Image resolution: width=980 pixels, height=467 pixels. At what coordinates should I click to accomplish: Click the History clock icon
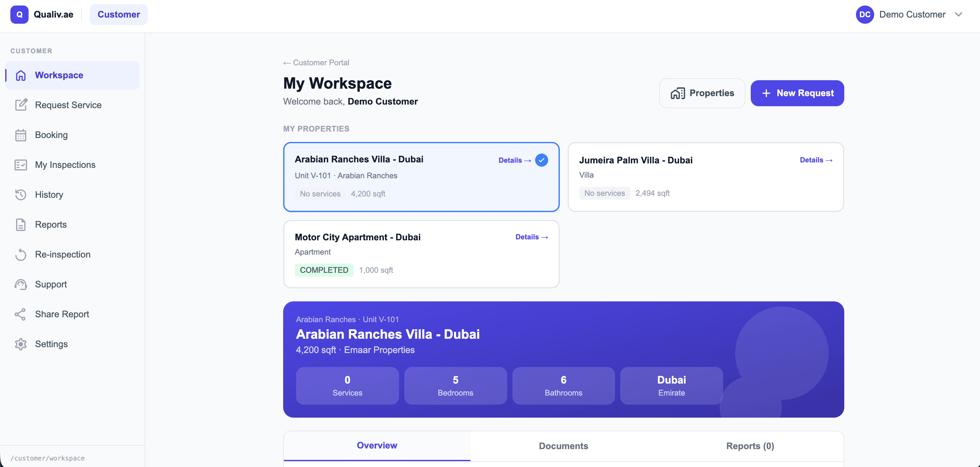pos(20,195)
